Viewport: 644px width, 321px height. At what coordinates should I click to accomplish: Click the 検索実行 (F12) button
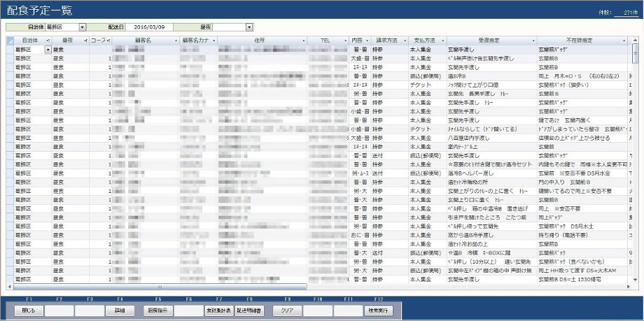pos(378,311)
